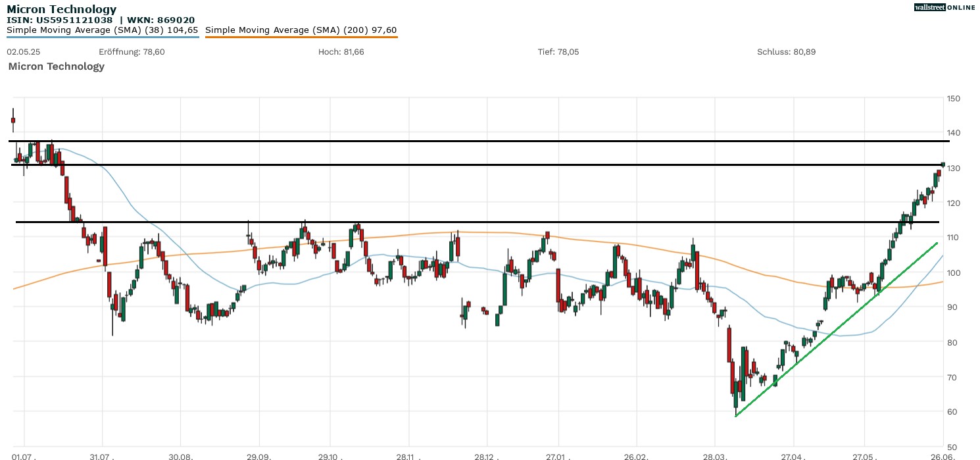Image resolution: width=980 pixels, height=460 pixels.
Task: Click the blue SMA 38 legend color line
Action: (x=103, y=38)
